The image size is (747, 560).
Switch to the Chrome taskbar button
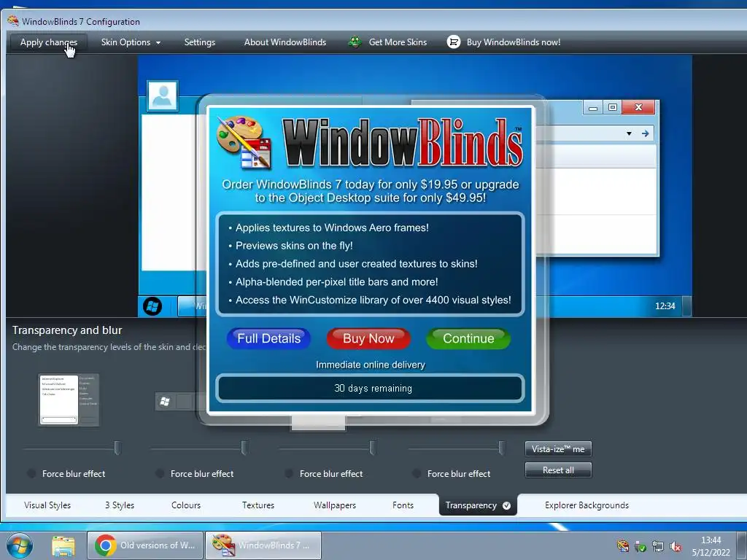pyautogui.click(x=145, y=545)
